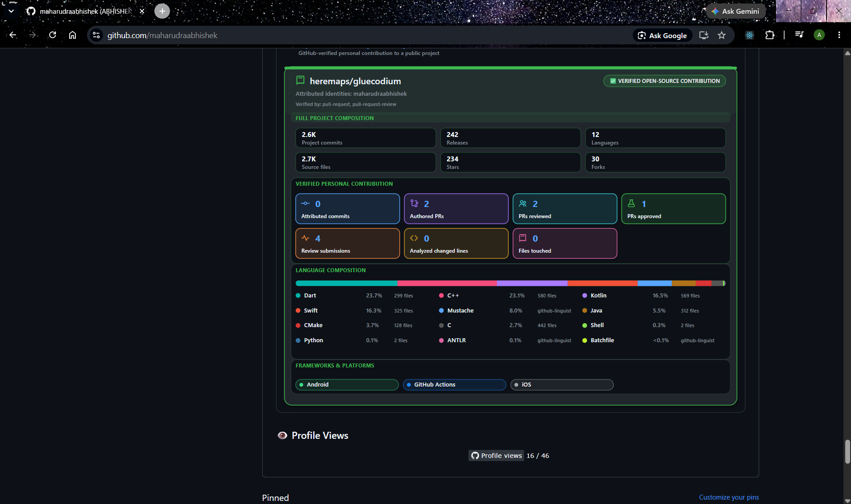Click the scrollbar down arrow
851x504 pixels.
(847, 500)
